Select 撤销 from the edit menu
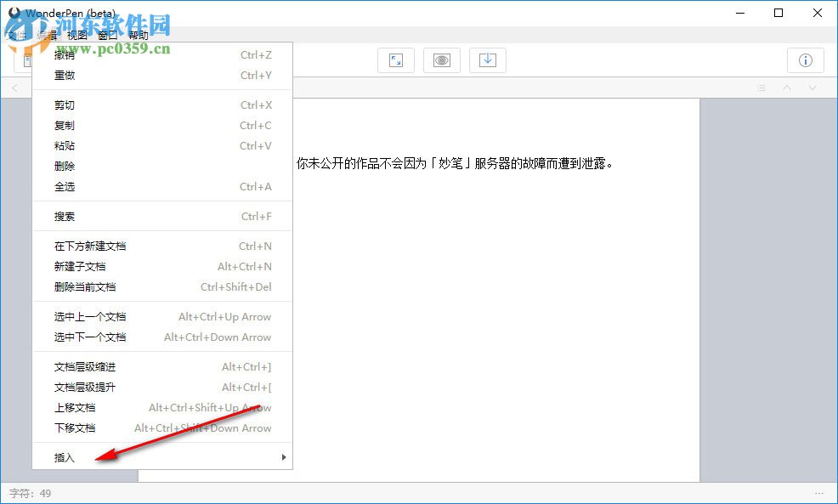 [x=65, y=54]
